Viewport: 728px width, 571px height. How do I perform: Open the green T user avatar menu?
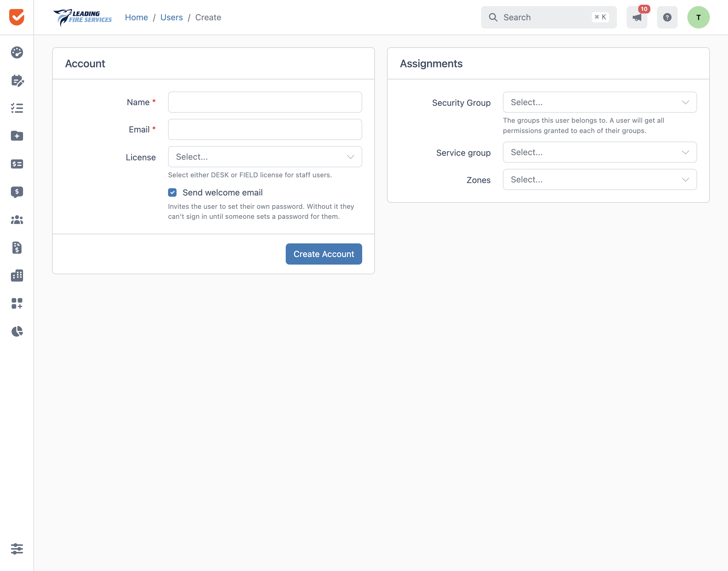point(698,17)
